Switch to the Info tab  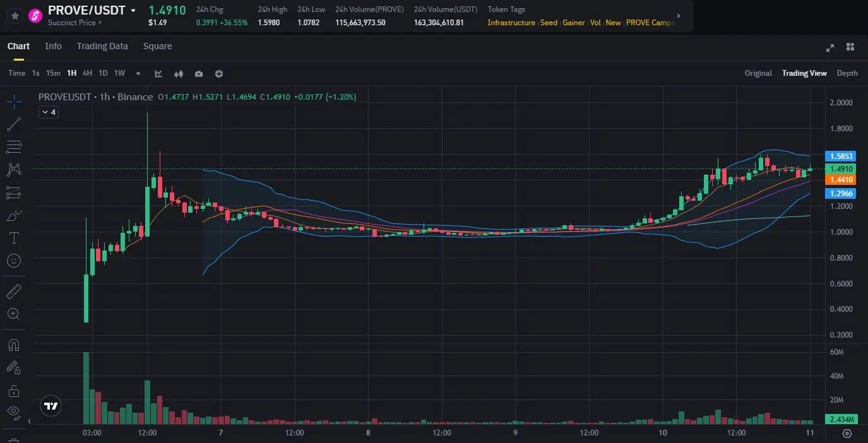point(54,46)
